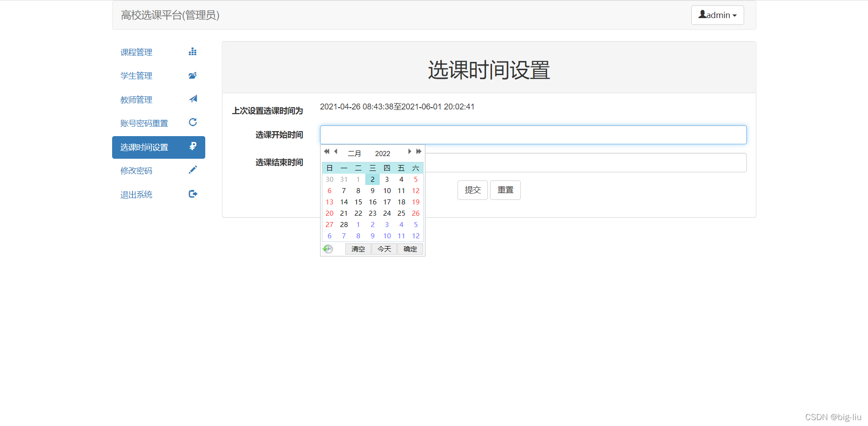Select date 26 in the calendar
This screenshot has height=426, width=868.
click(416, 213)
